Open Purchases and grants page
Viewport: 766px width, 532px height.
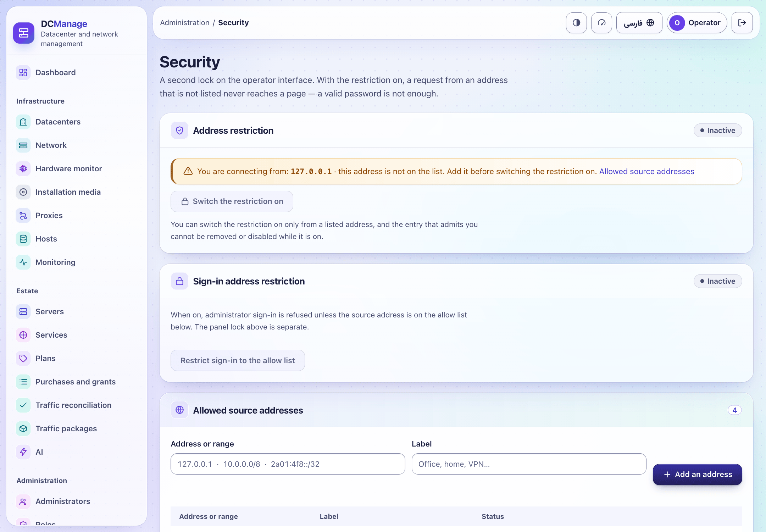[77, 382]
